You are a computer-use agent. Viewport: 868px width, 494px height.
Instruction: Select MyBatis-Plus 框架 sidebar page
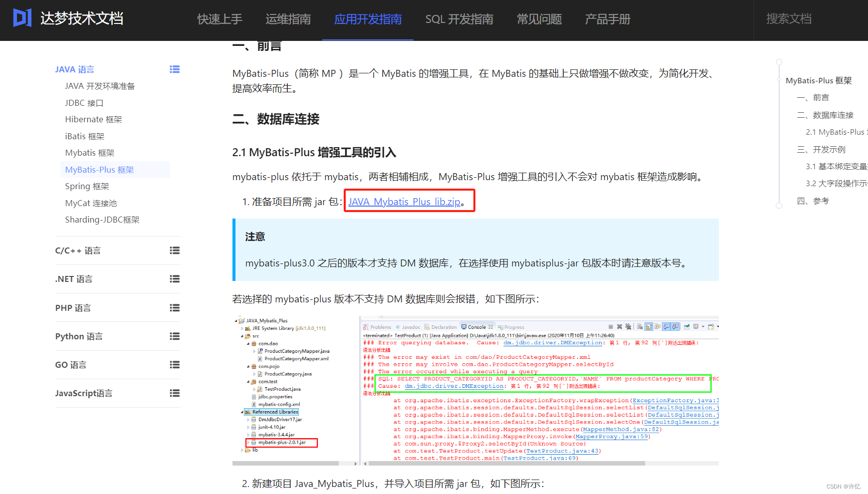pyautogui.click(x=115, y=170)
